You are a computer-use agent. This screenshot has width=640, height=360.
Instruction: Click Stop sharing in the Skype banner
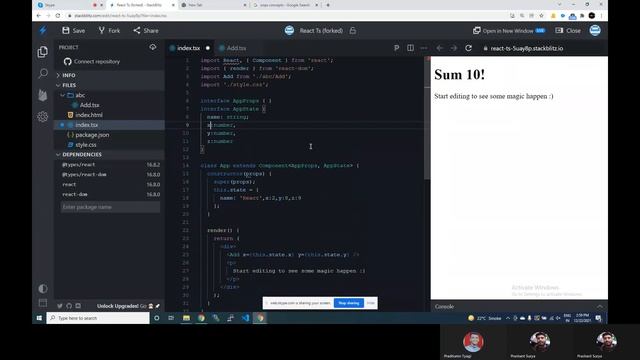pyautogui.click(x=349, y=303)
